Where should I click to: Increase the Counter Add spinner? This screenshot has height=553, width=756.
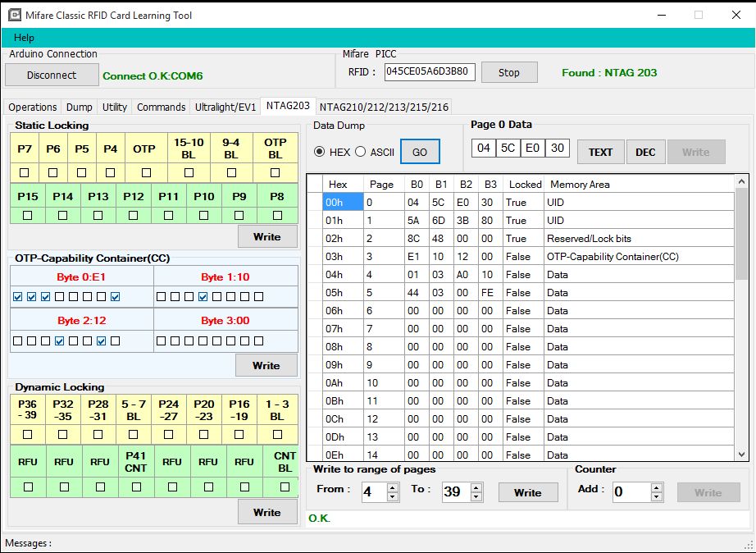[656, 487]
